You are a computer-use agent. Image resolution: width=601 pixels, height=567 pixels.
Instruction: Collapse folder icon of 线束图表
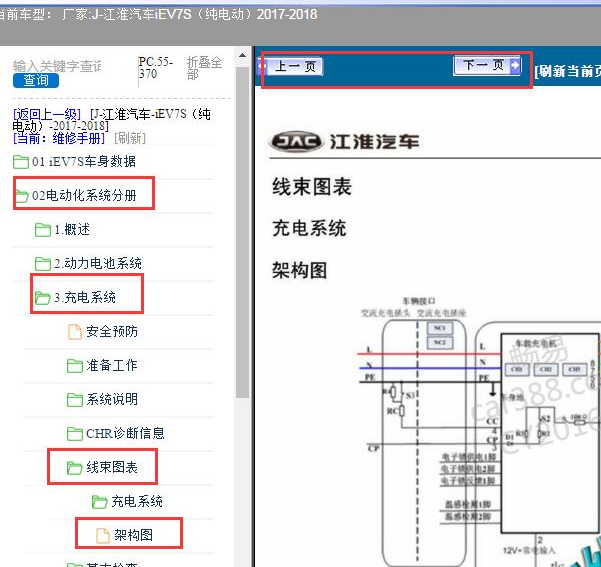click(x=75, y=468)
